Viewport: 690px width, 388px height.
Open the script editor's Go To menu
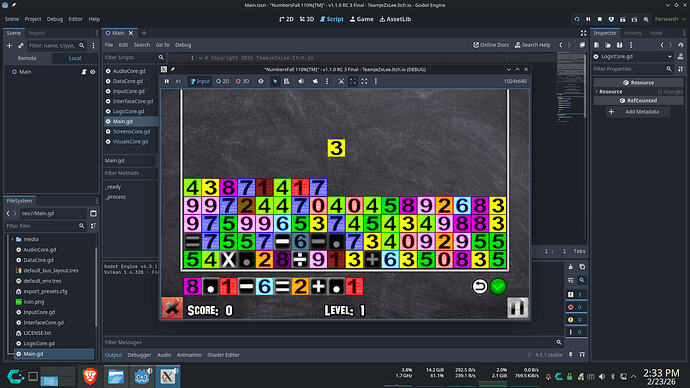[162, 45]
